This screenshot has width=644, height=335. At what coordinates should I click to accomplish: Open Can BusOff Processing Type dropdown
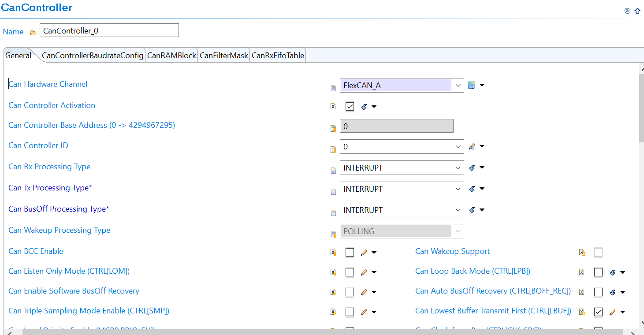[x=458, y=210]
